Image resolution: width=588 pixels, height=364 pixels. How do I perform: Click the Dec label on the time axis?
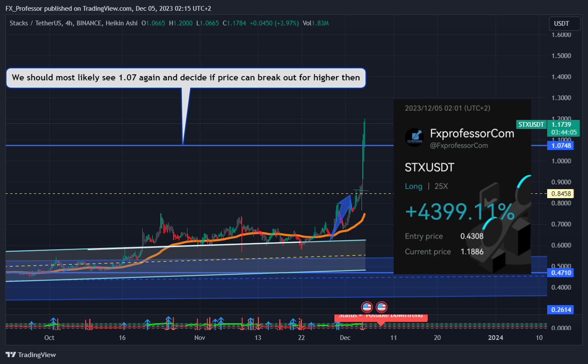tap(346, 338)
